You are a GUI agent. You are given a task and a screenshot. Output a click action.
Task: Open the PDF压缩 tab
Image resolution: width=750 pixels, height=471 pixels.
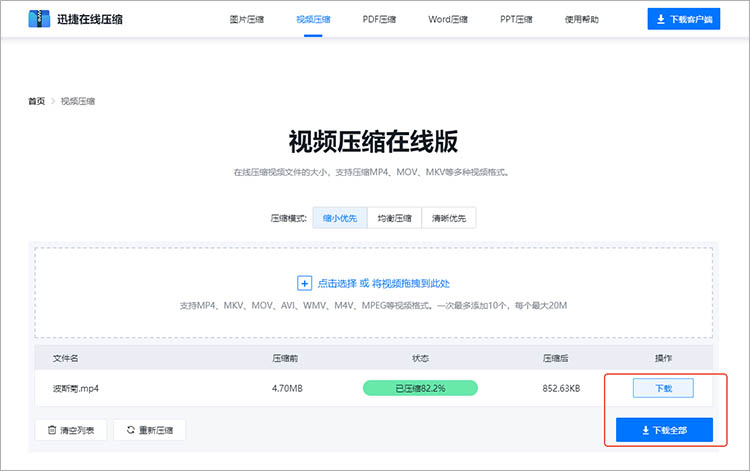(x=379, y=19)
